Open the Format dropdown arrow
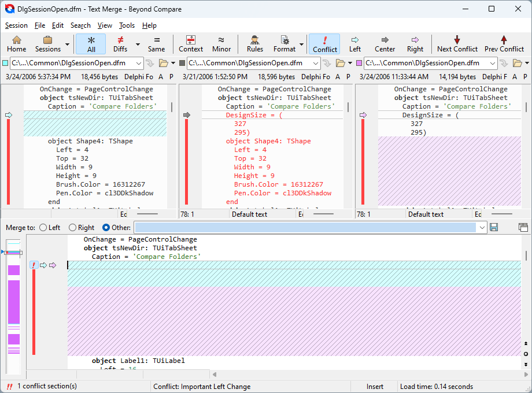The width and height of the screenshot is (532, 393). [301, 45]
